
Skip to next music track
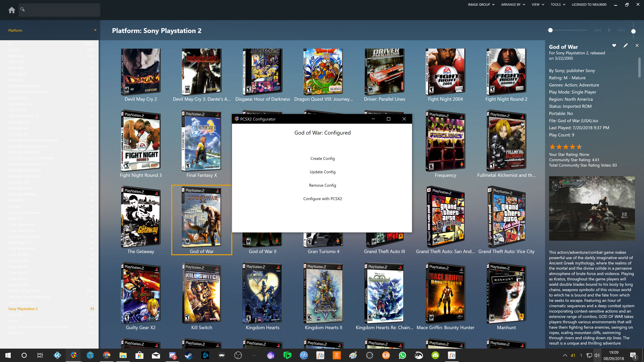point(621,30)
